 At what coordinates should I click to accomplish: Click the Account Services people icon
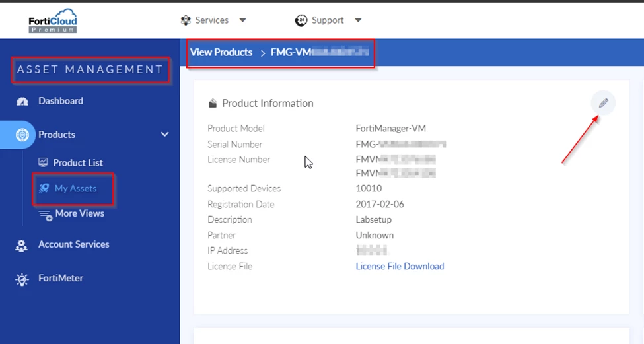[x=21, y=246]
